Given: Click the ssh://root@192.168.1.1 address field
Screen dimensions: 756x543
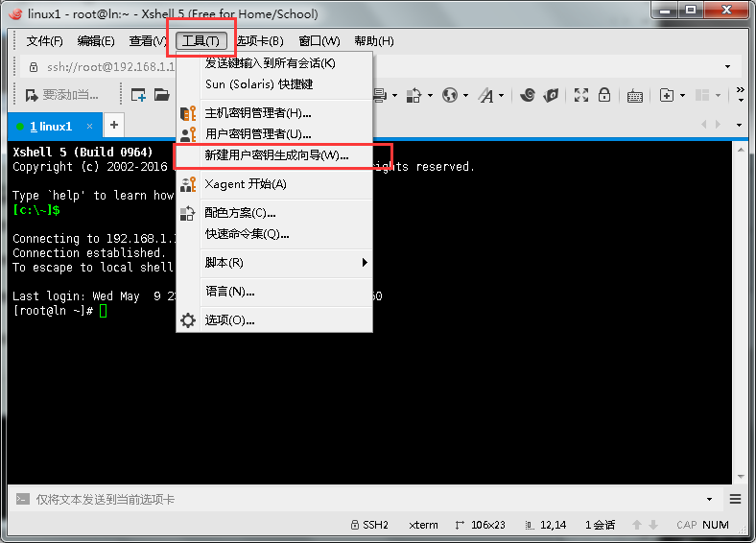Looking at the screenshot, I should [110, 67].
